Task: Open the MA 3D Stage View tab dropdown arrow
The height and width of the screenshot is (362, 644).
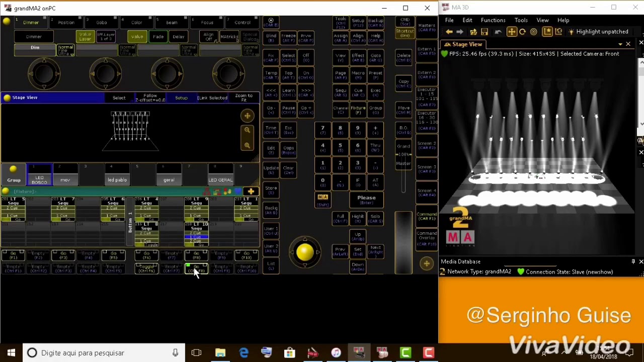Action: (x=620, y=44)
